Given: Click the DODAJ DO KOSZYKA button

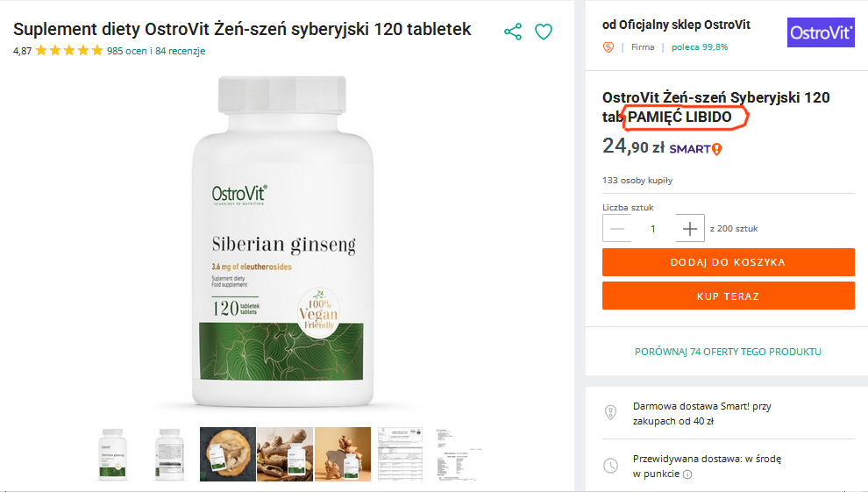Looking at the screenshot, I should [x=728, y=262].
